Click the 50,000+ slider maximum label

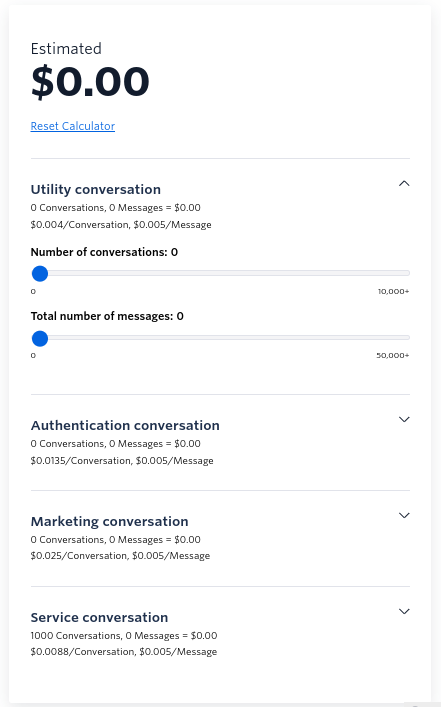[393, 356]
